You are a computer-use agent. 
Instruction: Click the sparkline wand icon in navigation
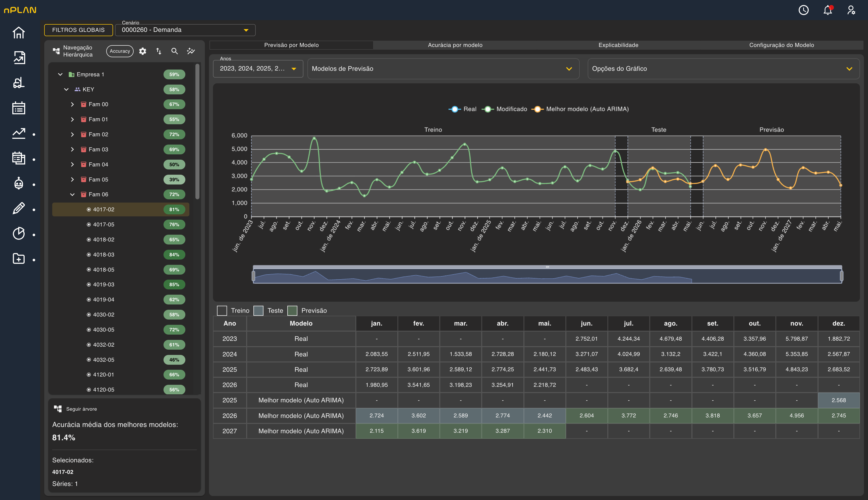pos(191,51)
